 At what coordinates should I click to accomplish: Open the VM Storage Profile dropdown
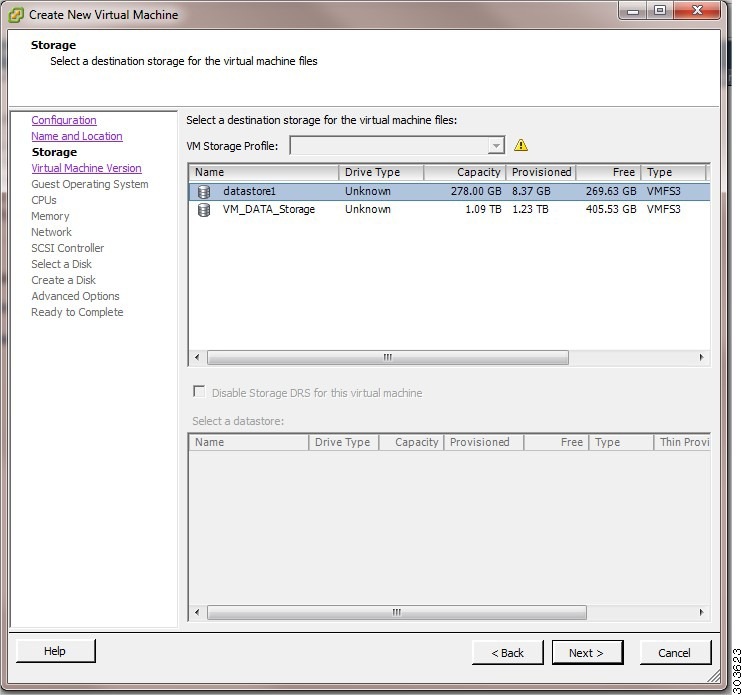[495, 145]
